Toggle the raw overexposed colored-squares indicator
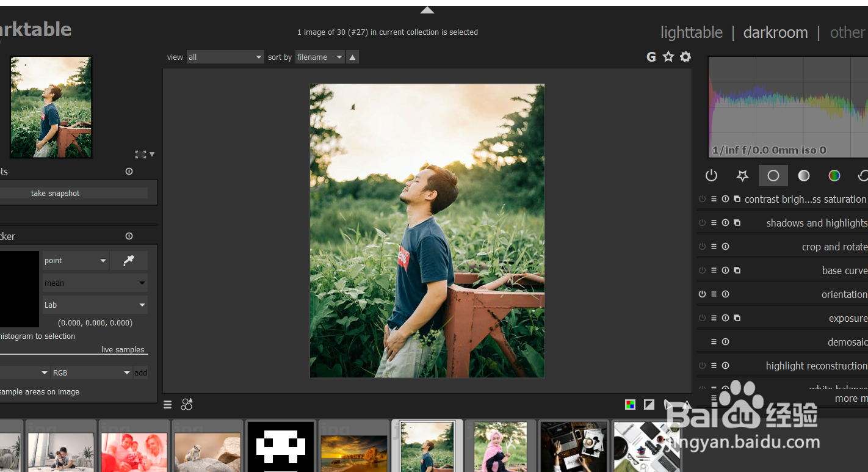This screenshot has width=868, height=472. pyautogui.click(x=630, y=404)
